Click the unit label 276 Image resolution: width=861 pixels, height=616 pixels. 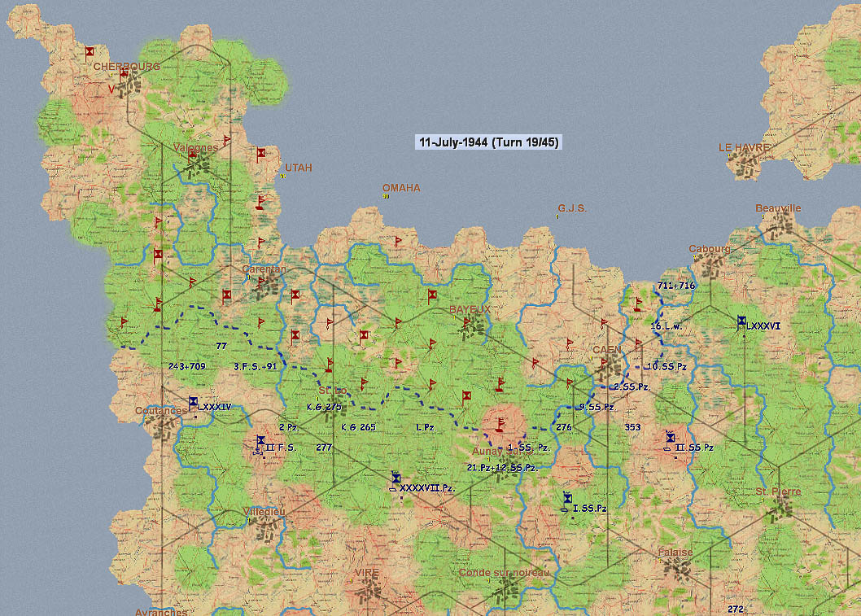(564, 426)
